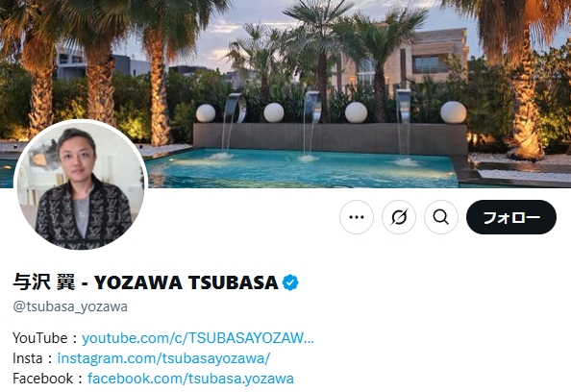Click the rightmost white sphere lamp in banner
Image resolution: width=571 pixels, height=392 pixels.
[453, 112]
